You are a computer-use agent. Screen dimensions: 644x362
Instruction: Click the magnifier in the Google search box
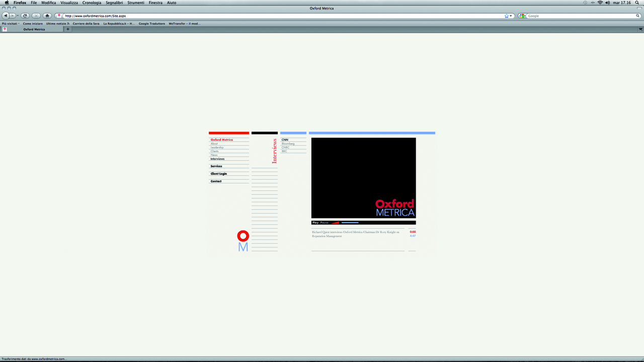637,16
